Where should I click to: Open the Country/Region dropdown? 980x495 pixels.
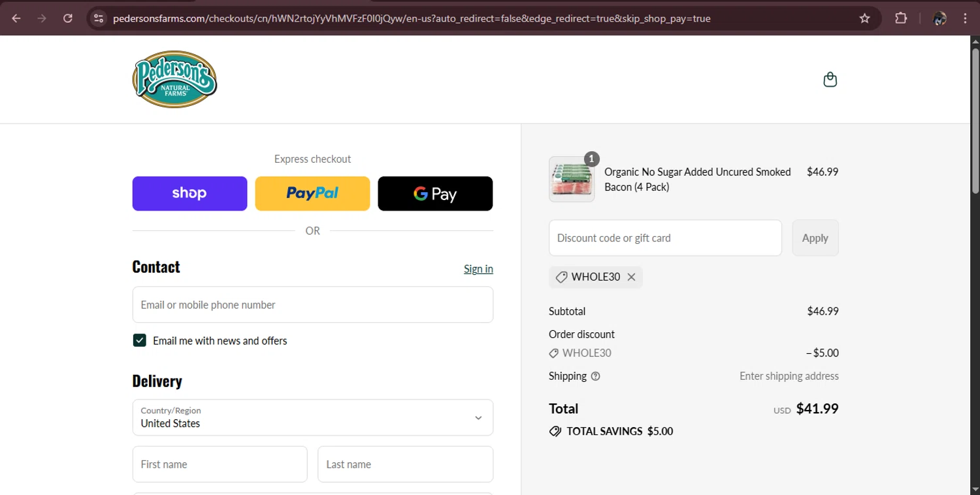coord(313,417)
